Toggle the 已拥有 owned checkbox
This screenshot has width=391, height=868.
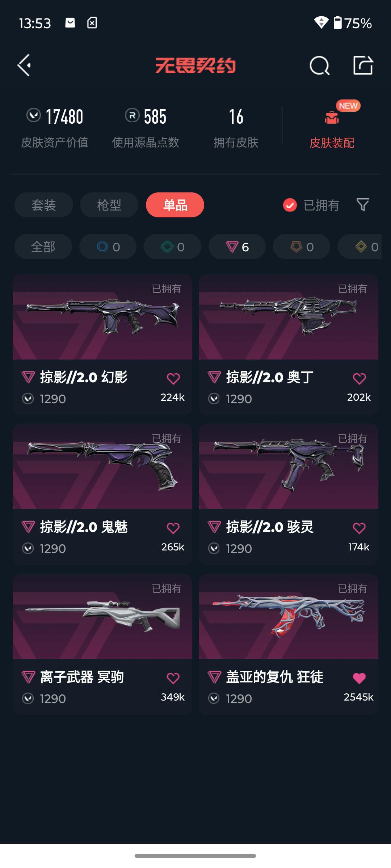(x=290, y=205)
